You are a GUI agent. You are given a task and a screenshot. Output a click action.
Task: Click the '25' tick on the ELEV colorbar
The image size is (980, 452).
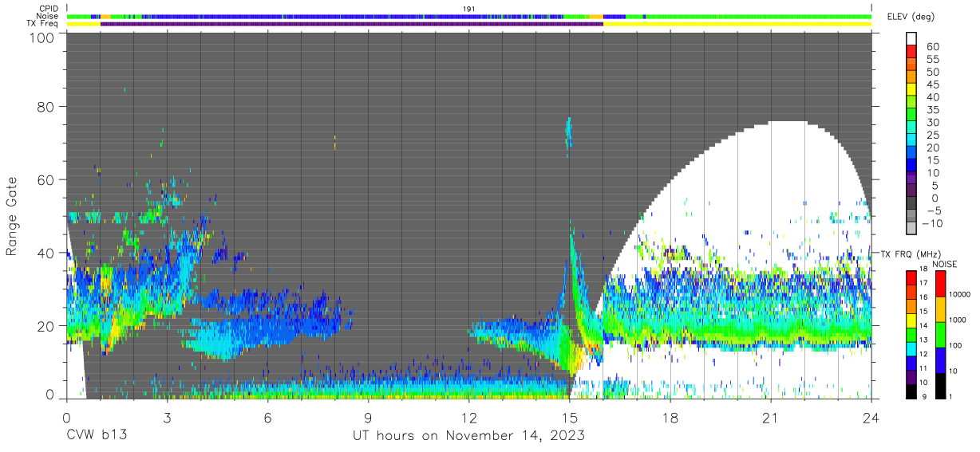click(x=931, y=136)
